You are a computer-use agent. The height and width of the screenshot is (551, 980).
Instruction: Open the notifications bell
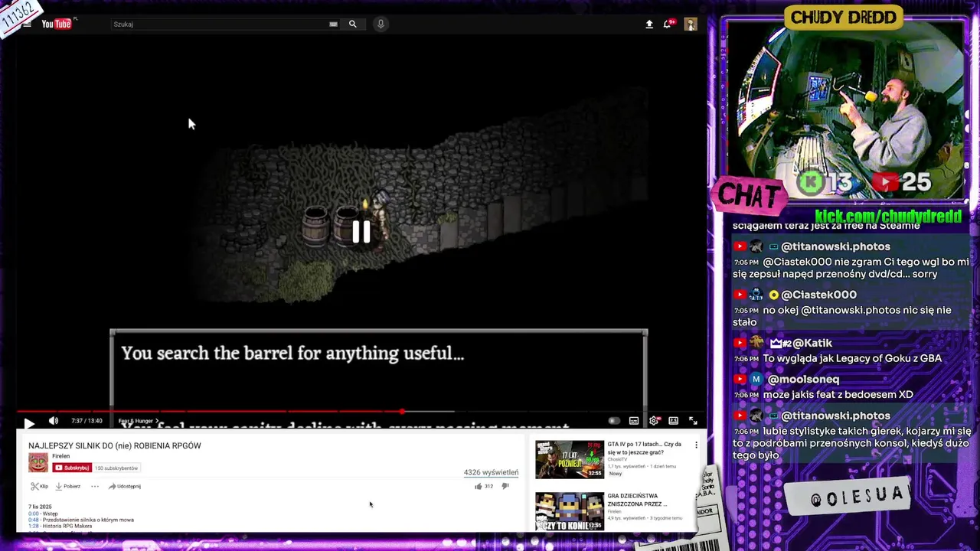pos(669,24)
